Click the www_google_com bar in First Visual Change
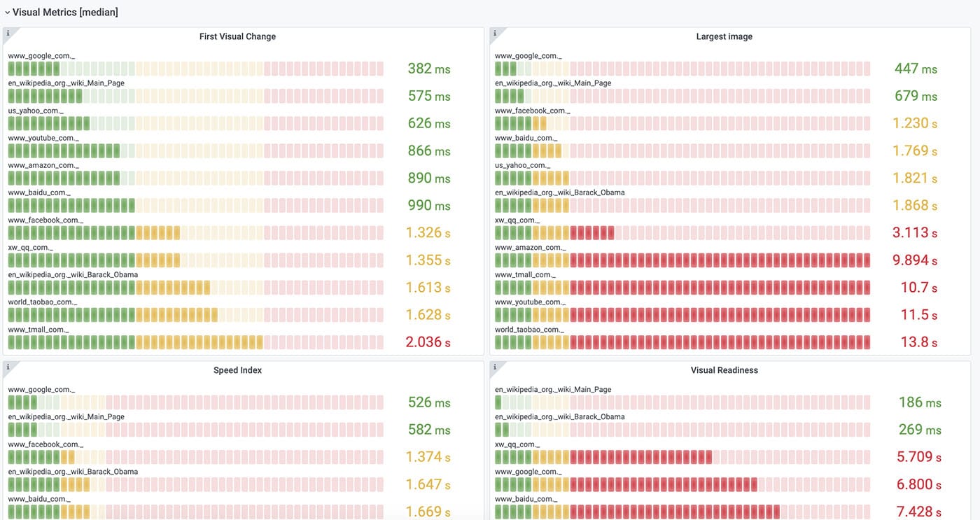The image size is (980, 520). click(x=195, y=69)
